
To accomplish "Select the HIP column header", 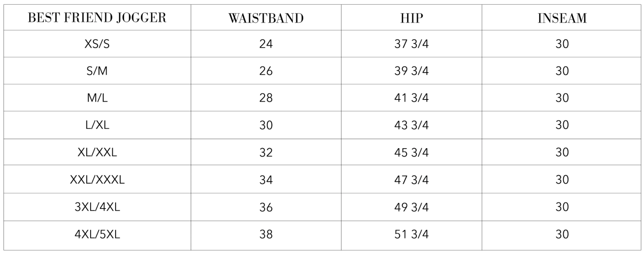I will click(x=411, y=18).
